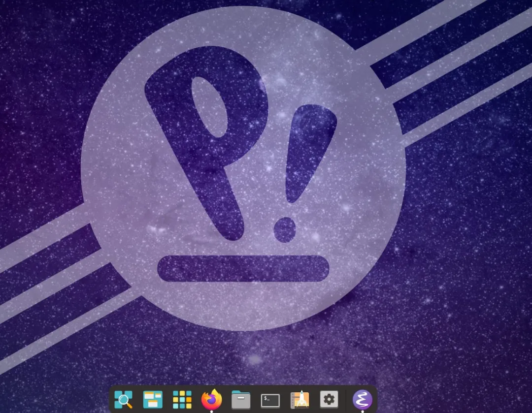Launch Firefox from the dock
This screenshot has width=532, height=413.
pos(211,399)
